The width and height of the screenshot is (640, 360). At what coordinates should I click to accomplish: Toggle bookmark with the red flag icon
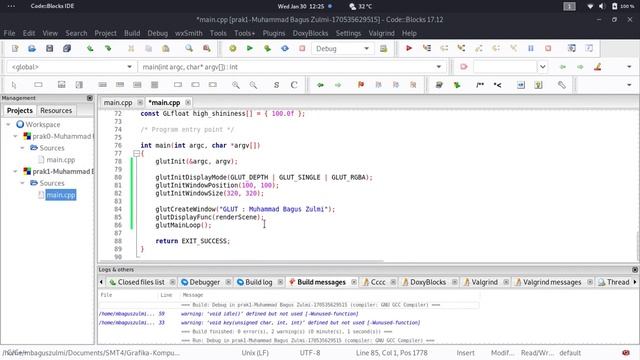click(x=361, y=85)
